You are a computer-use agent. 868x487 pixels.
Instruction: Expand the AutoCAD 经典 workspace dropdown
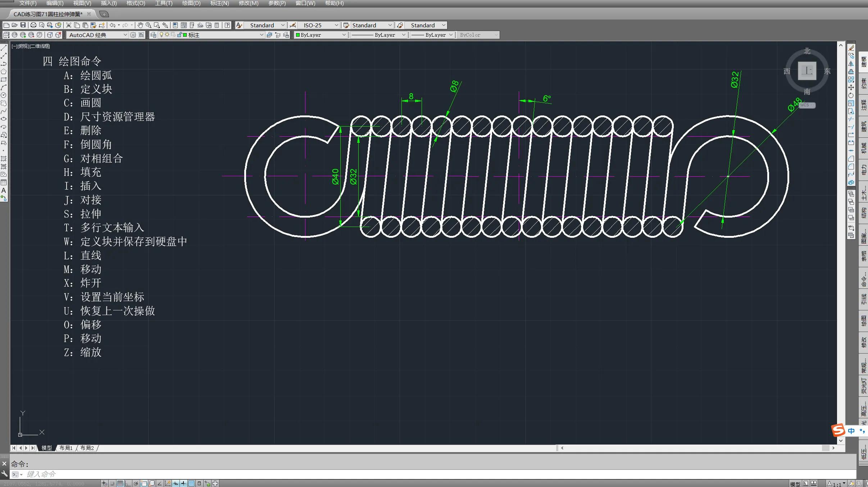pyautogui.click(x=125, y=35)
